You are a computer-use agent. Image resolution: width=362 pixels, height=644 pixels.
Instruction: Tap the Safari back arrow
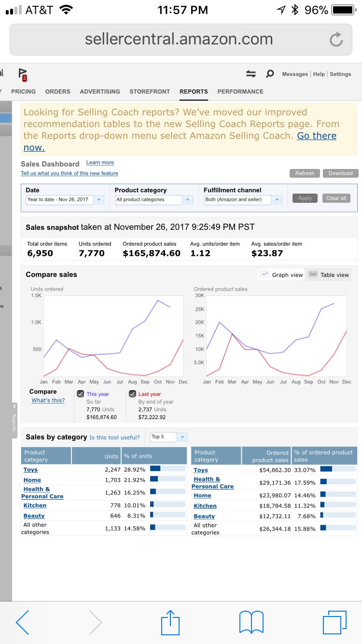[x=22, y=622]
